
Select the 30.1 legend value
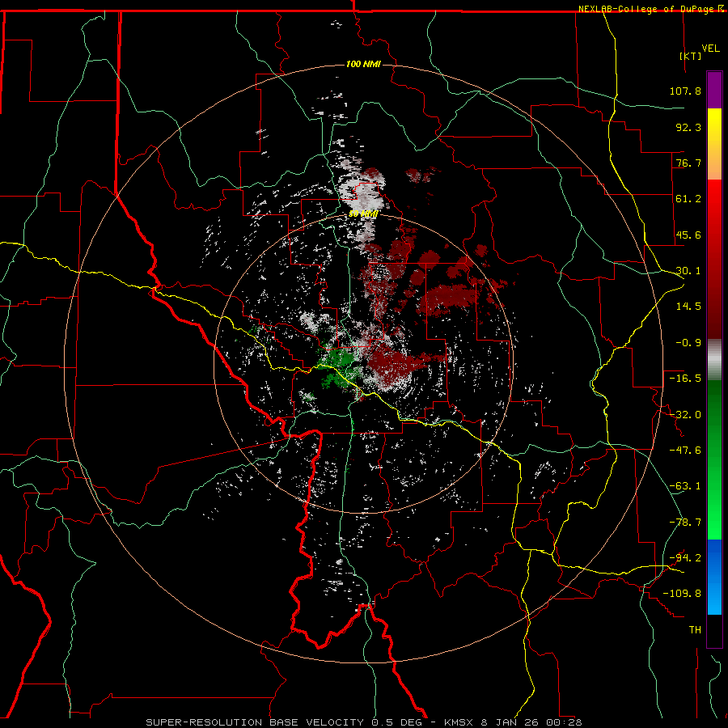688,271
